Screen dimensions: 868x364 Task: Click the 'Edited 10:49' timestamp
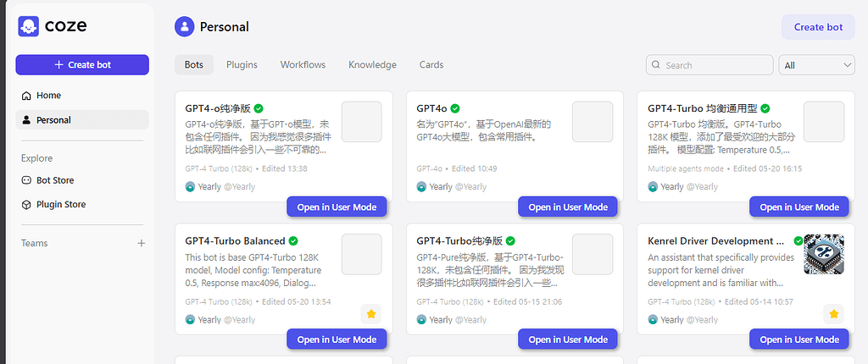click(x=475, y=168)
